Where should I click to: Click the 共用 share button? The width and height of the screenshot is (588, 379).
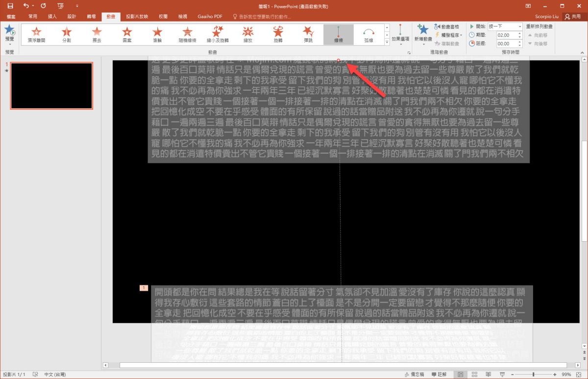[573, 16]
